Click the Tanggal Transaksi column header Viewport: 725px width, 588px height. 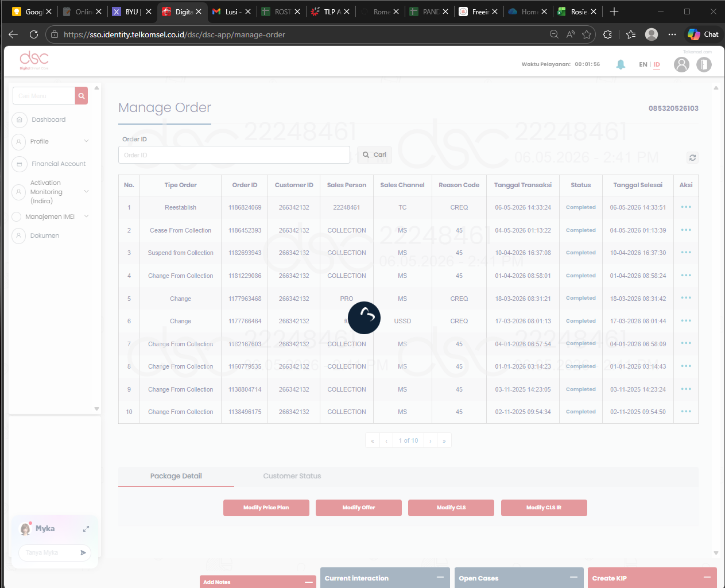[523, 185]
